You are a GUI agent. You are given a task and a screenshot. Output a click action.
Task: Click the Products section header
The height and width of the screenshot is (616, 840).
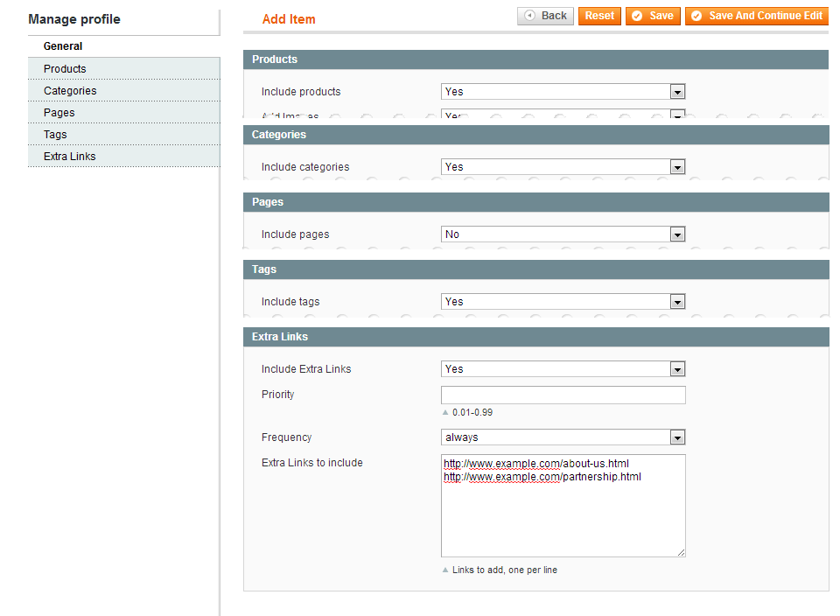pyautogui.click(x=535, y=59)
